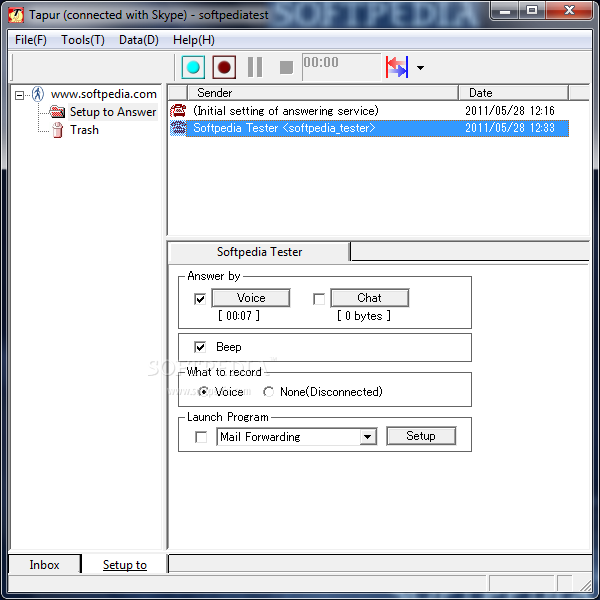Click the Softpedia Tester header tab
600x600 pixels.
pyautogui.click(x=259, y=252)
